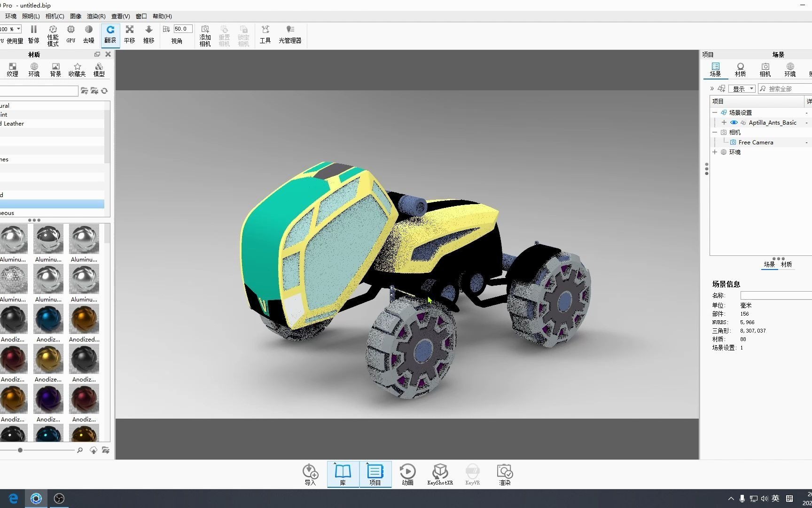Open the 照明(L) menu
The width and height of the screenshot is (812, 508).
[31, 16]
